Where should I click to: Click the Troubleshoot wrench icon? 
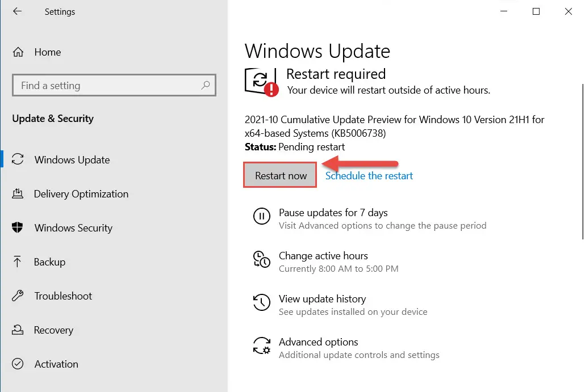coord(18,296)
